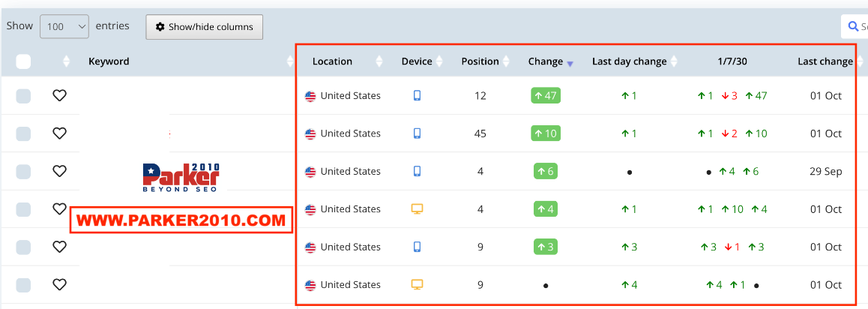Open the 100 entries dropdown
Image resolution: width=868 pixels, height=309 pixels.
64,26
